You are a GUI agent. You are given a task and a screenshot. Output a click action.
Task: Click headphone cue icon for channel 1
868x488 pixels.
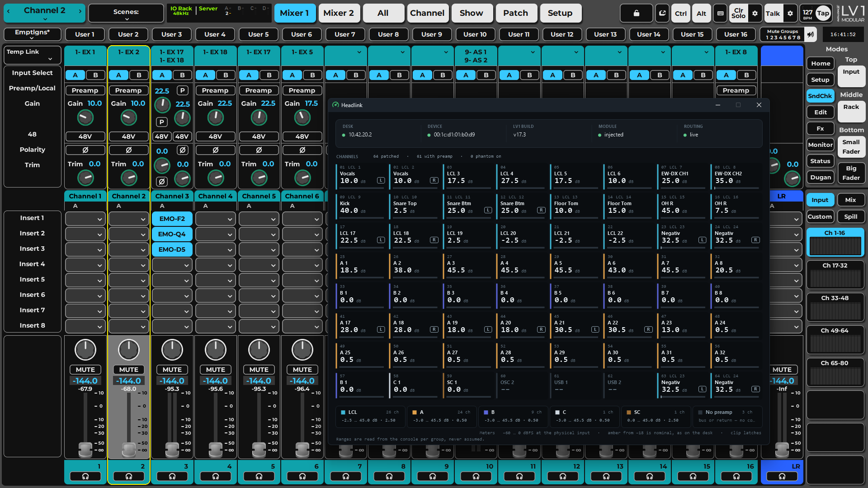[85, 476]
